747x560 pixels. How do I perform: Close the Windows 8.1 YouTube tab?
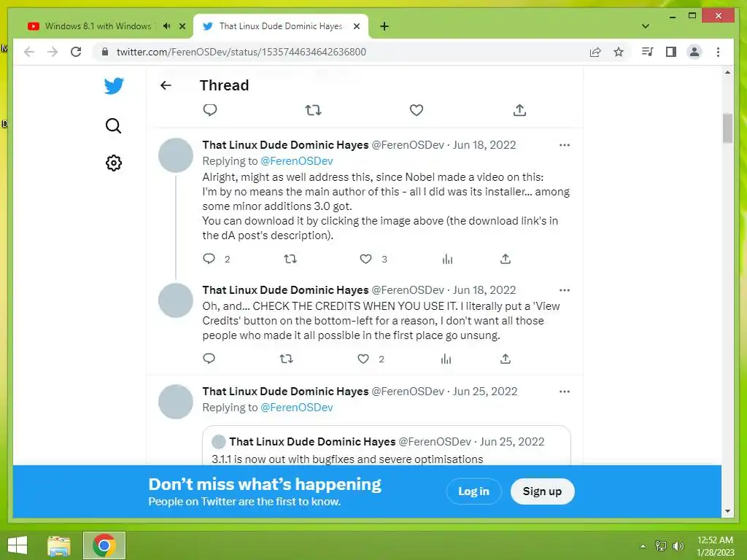click(182, 26)
